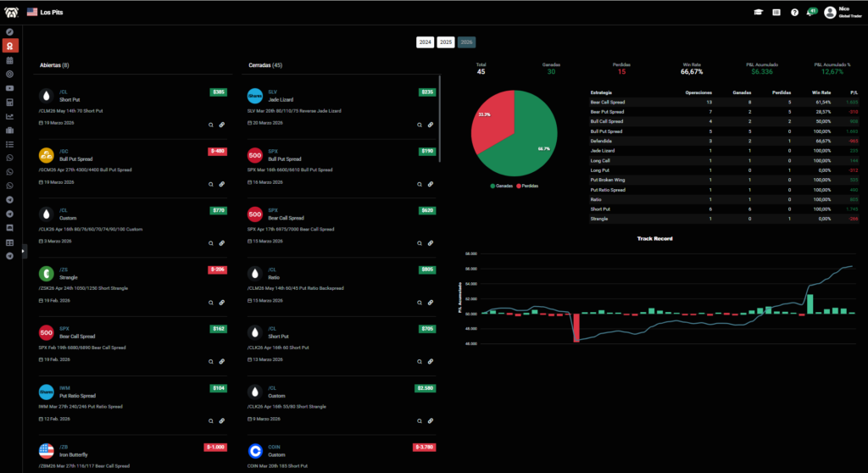This screenshot has height=473, width=868.
Task: Click the notifications bell icon
Action: pos(810,12)
